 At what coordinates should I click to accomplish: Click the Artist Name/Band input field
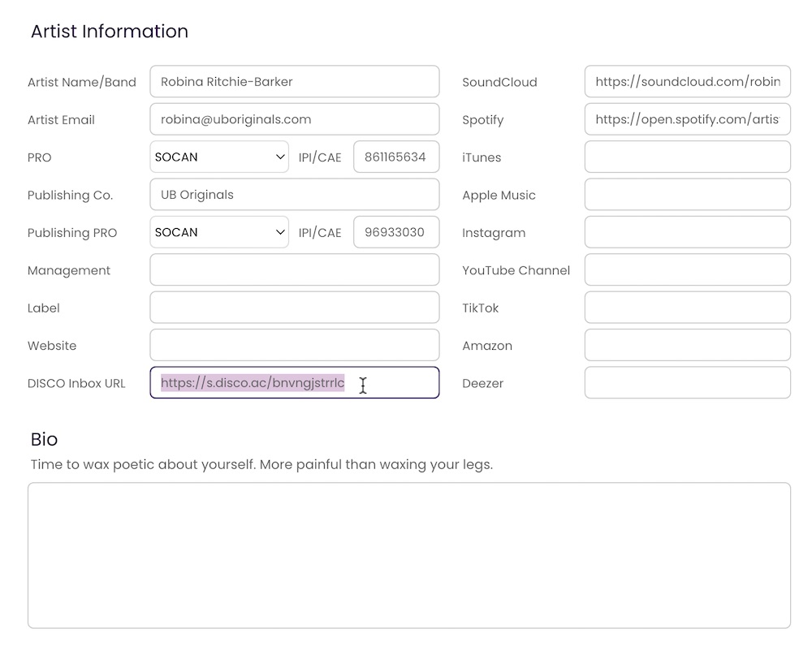pyautogui.click(x=295, y=81)
